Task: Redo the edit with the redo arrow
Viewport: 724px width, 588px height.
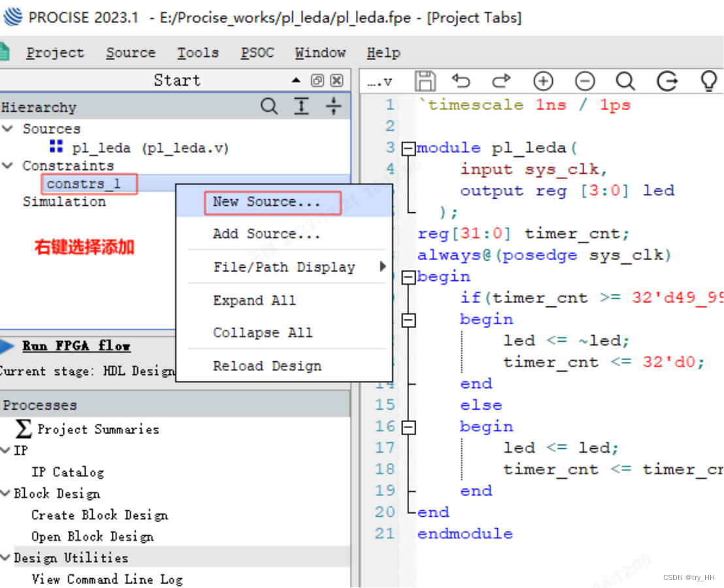Action: click(x=501, y=81)
